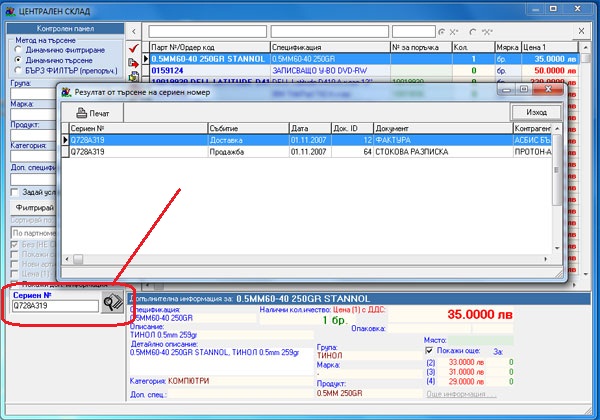The image size is (600, 420).
Task: Click the Сериен № input field
Action: [x=54, y=307]
